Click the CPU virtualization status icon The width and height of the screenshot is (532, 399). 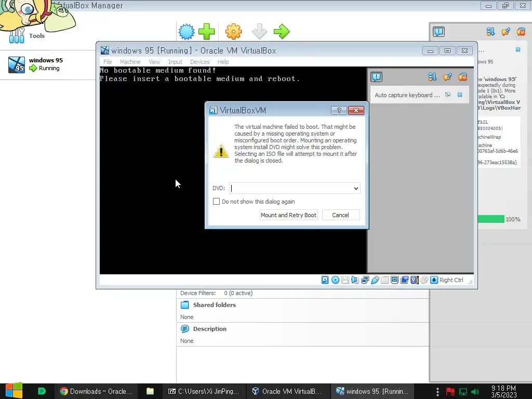click(414, 280)
